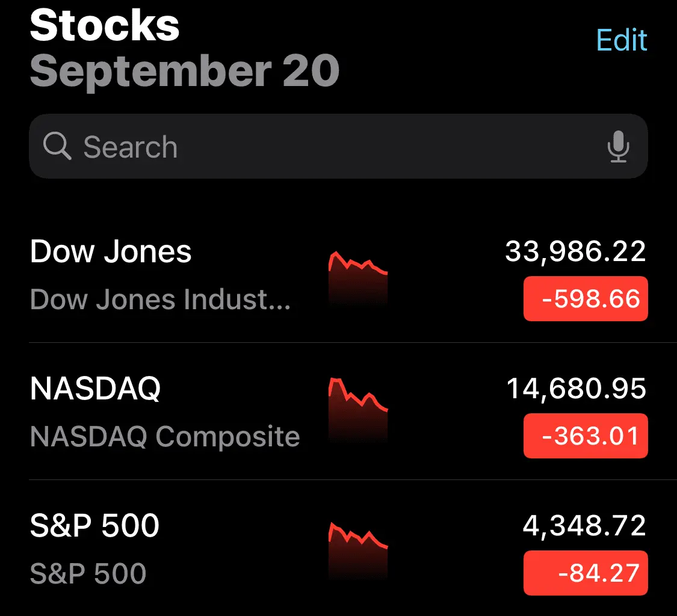Viewport: 677px width, 616px height.
Task: Tap Dow Jones price 33,986.22
Action: pos(575,251)
